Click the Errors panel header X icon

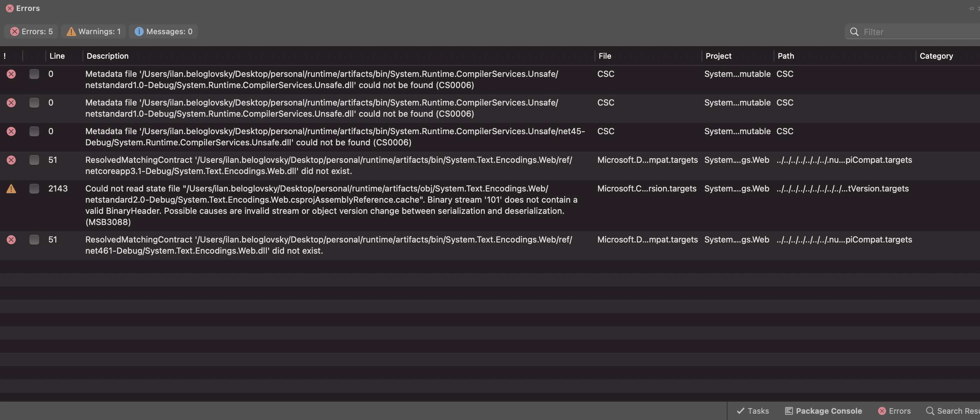(9, 8)
